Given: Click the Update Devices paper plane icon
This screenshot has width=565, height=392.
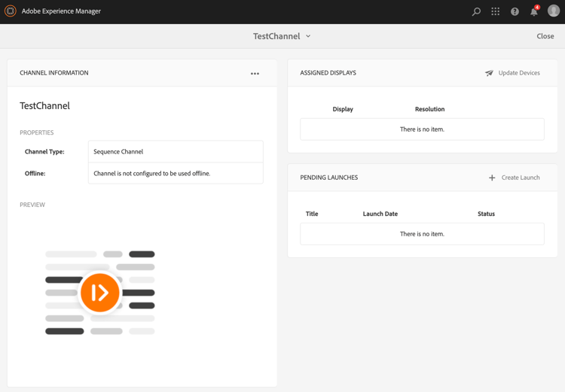Looking at the screenshot, I should tap(489, 73).
